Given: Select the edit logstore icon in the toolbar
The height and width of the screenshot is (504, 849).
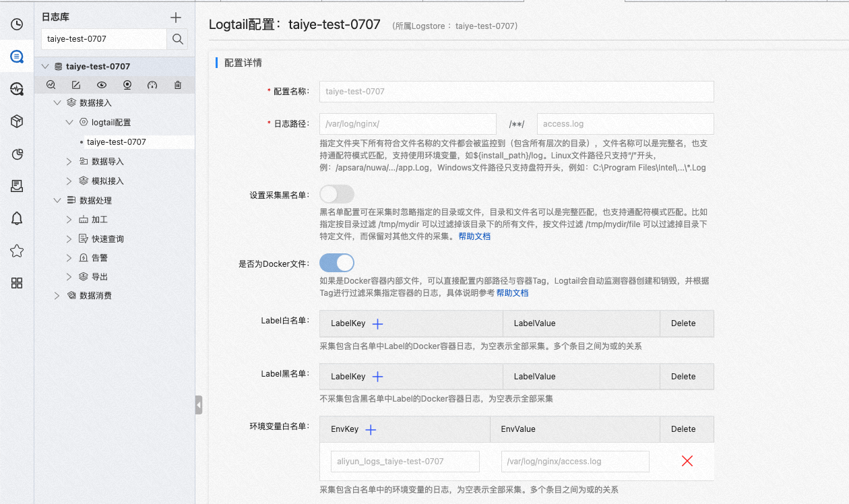Looking at the screenshot, I should pos(75,85).
